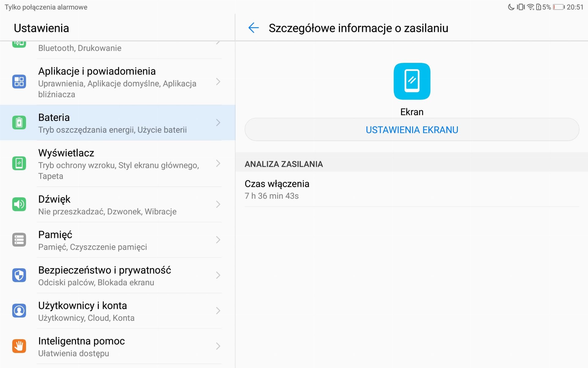Click the Dźwięk speaker icon
588x368 pixels.
pyautogui.click(x=19, y=204)
